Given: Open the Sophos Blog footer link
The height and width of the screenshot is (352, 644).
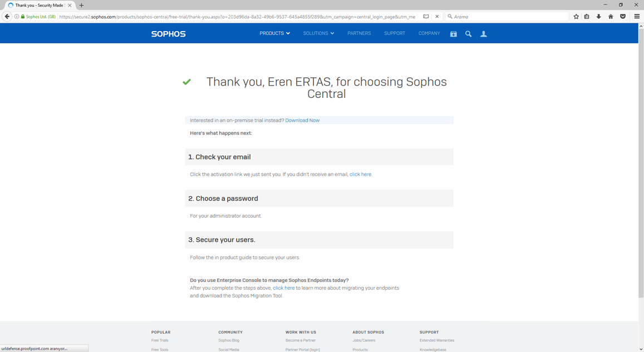Looking at the screenshot, I should coord(229,340).
